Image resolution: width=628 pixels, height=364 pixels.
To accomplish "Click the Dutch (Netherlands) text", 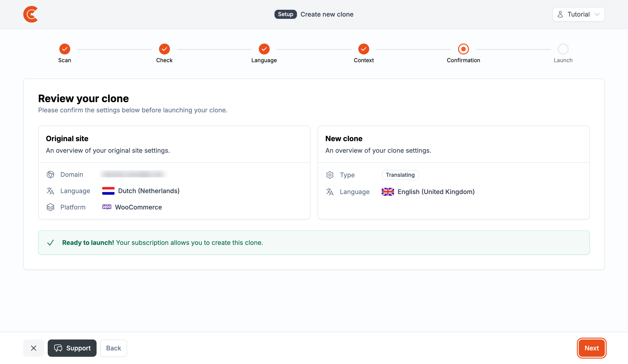I will click(x=149, y=191).
